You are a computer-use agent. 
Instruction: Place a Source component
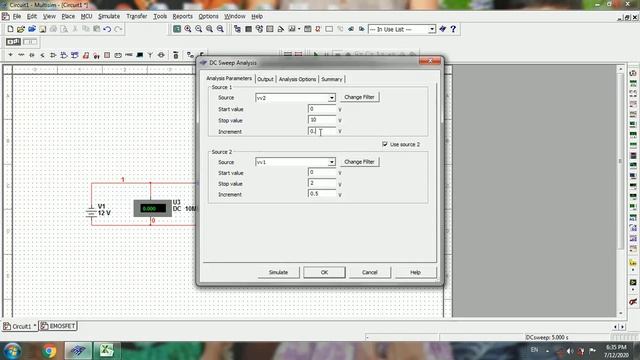(10, 55)
